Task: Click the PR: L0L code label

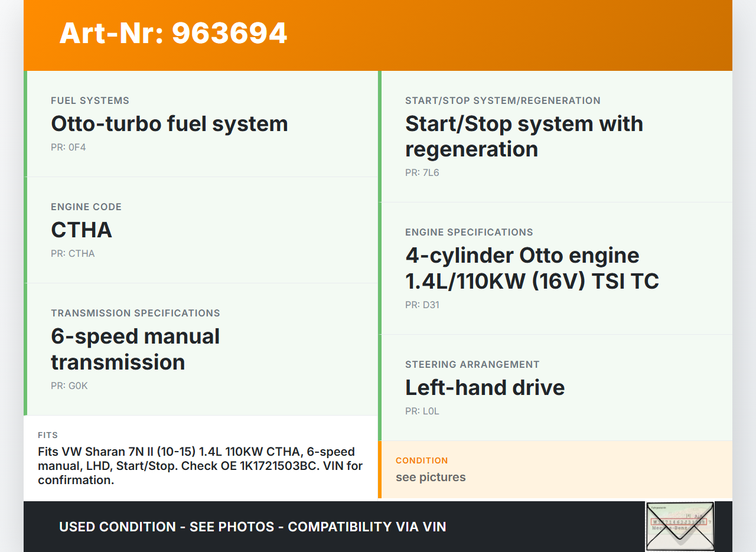Action: (422, 411)
